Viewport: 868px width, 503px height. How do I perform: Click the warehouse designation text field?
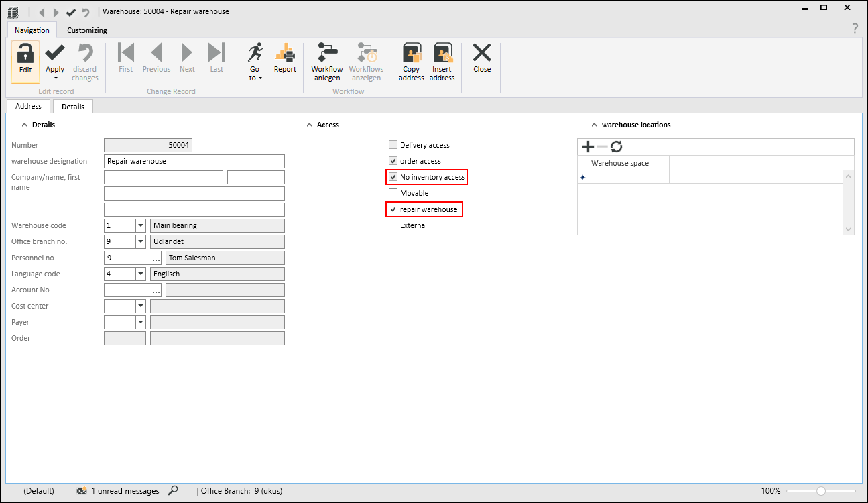coord(194,161)
